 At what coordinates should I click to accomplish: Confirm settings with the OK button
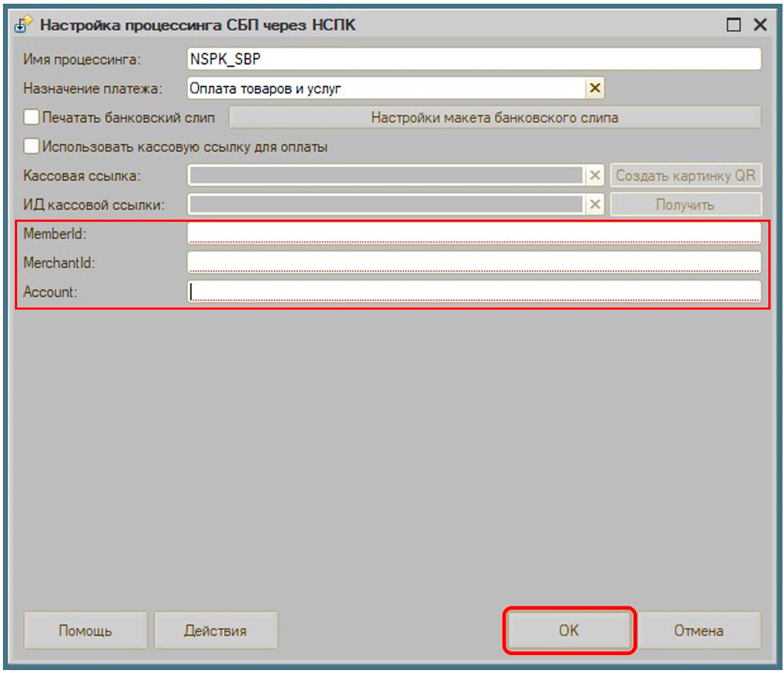tap(569, 630)
